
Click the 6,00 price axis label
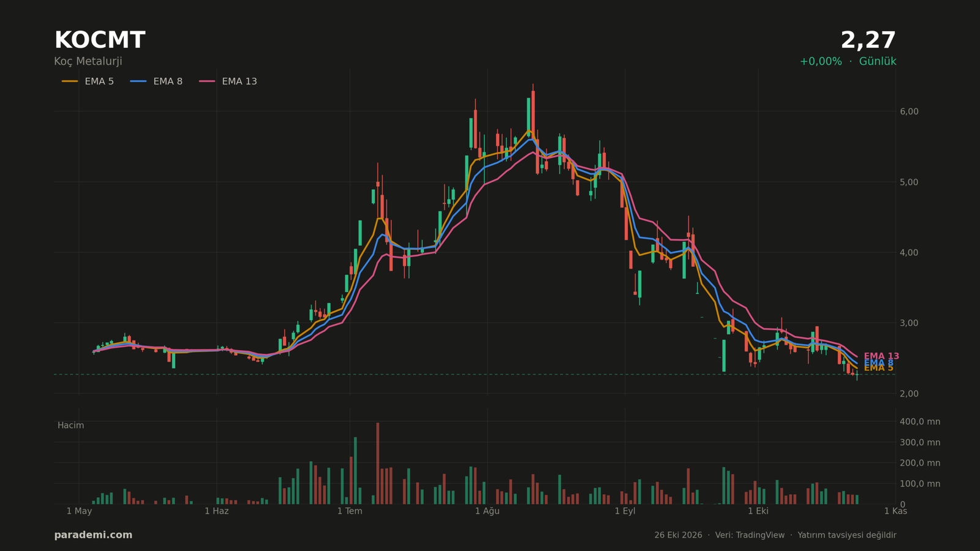click(909, 111)
